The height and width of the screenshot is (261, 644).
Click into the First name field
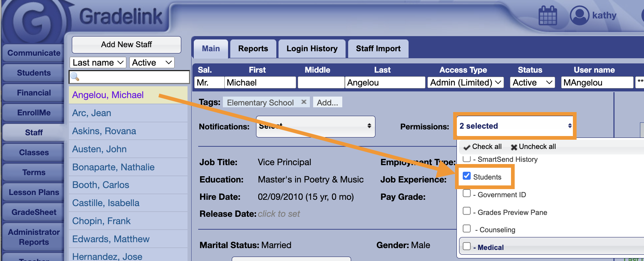[x=260, y=83]
